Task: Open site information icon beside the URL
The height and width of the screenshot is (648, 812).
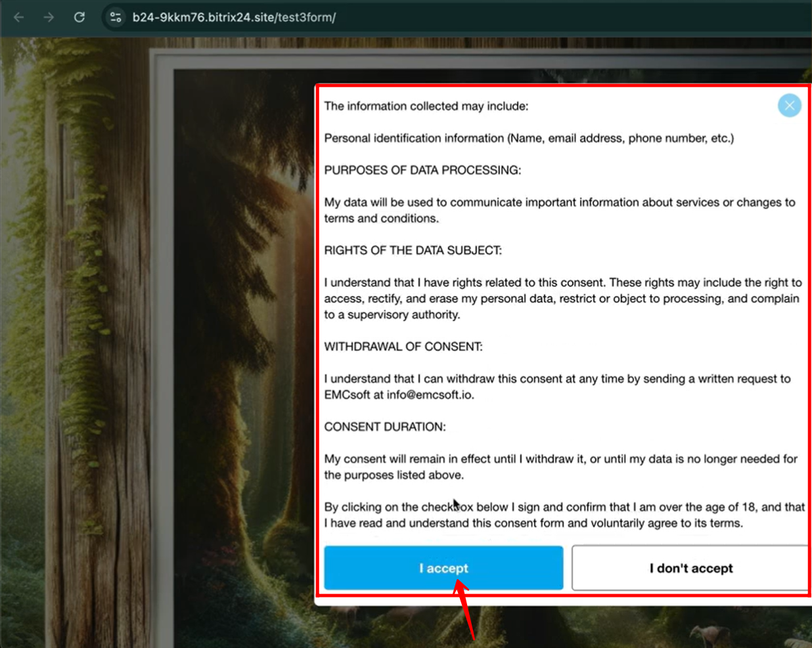Action: click(116, 17)
